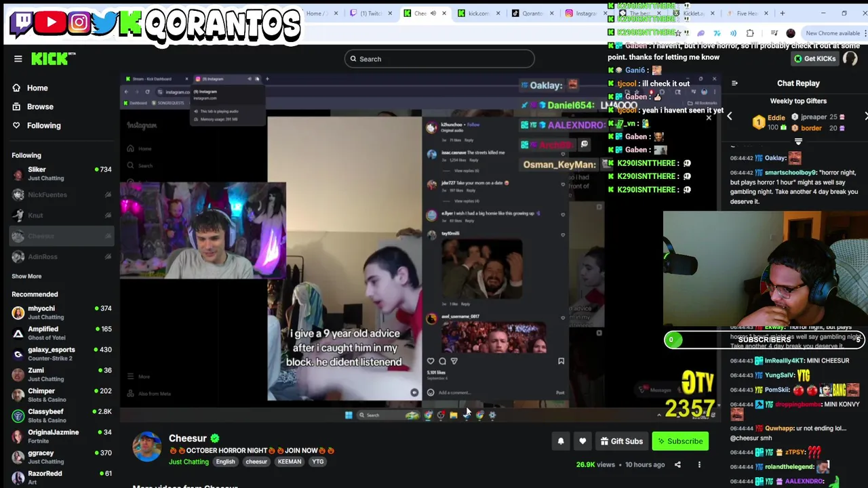Open OriginalJazmine recommended channel

coord(61,436)
